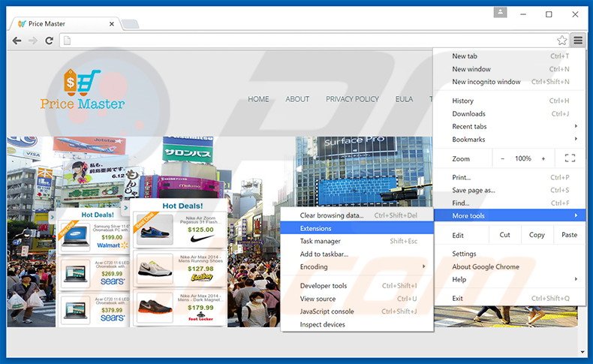Bookmark page using the star icon
The height and width of the screenshot is (364, 593).
(562, 40)
